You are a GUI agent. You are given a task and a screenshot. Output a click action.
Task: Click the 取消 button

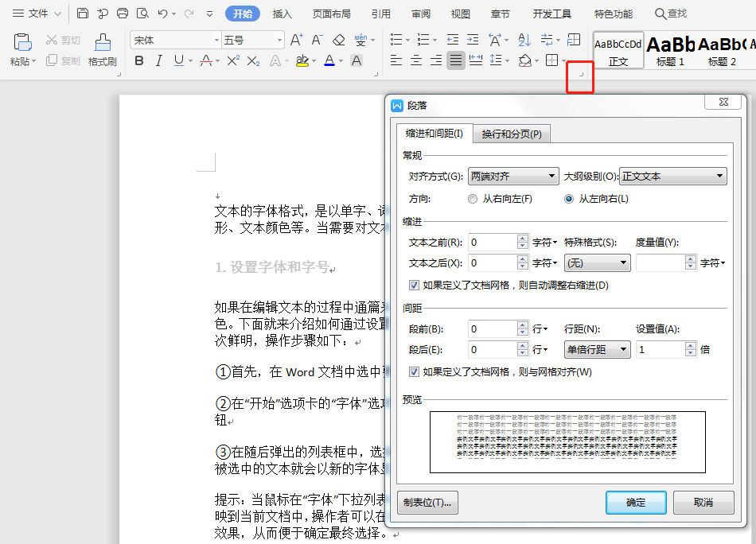(x=703, y=503)
